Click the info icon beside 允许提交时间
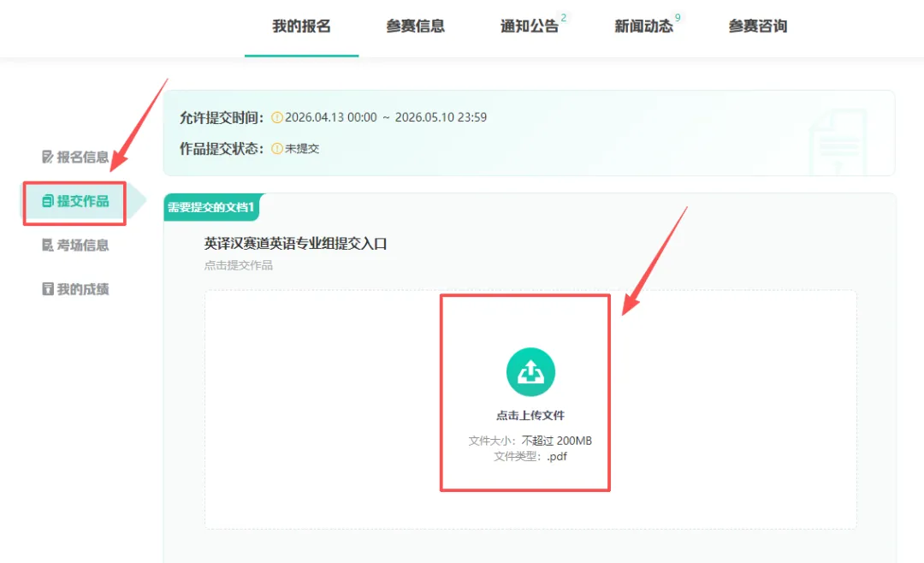The width and height of the screenshot is (924, 563). pos(278,116)
